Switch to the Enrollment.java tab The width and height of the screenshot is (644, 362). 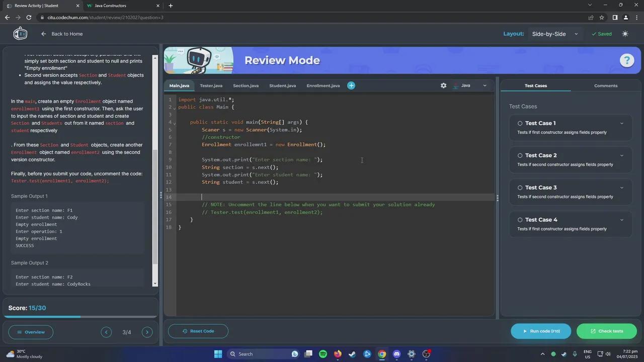click(x=323, y=85)
